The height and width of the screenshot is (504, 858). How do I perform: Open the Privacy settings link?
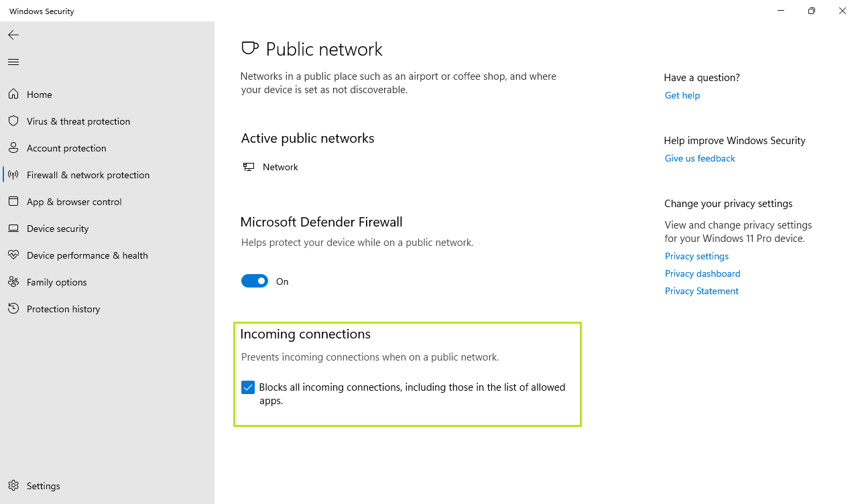point(696,256)
